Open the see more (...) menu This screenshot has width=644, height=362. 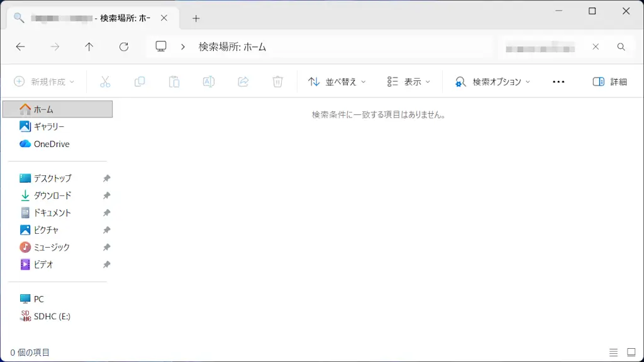(558, 82)
